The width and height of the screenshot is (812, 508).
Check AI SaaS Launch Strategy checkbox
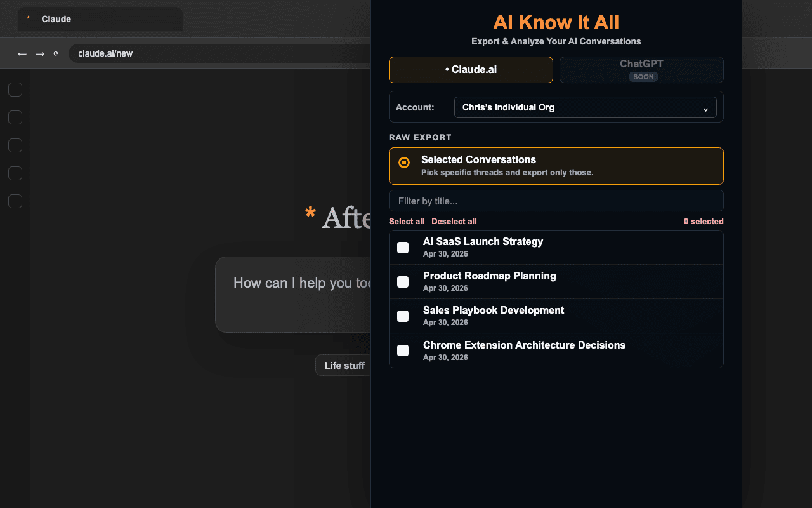coord(403,248)
